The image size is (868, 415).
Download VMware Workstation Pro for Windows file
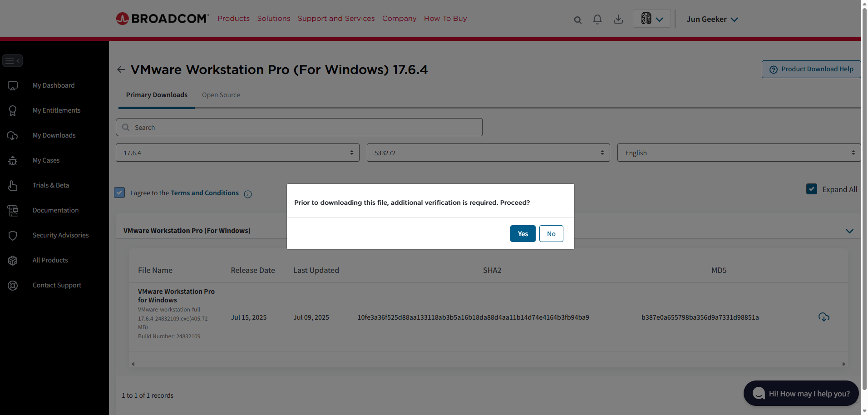point(824,317)
